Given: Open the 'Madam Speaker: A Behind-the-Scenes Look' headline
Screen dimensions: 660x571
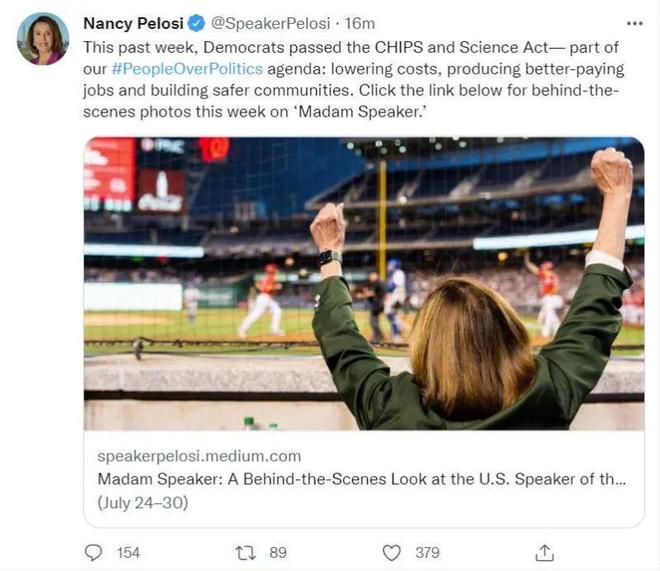Looking at the screenshot, I should click(x=361, y=479).
